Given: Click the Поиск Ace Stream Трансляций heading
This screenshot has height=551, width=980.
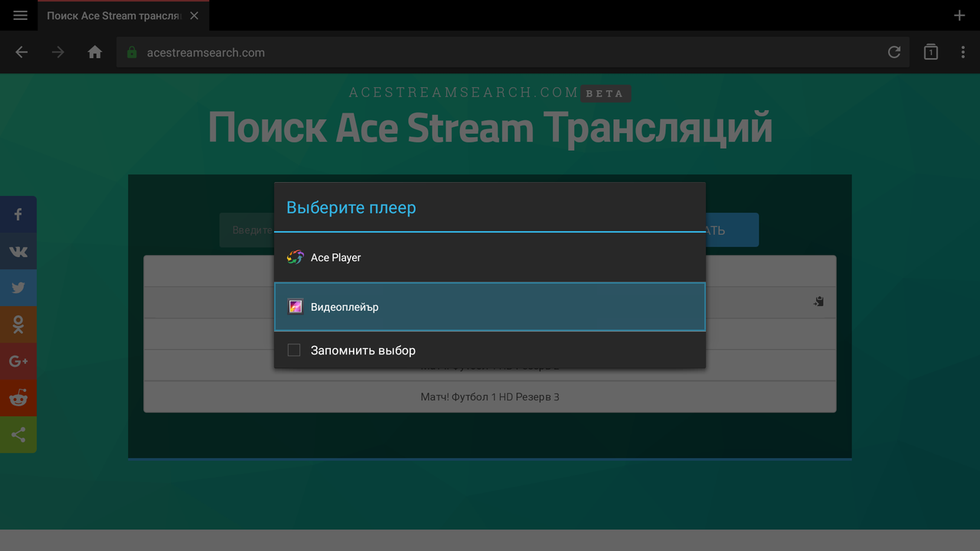Looking at the screenshot, I should 490,127.
